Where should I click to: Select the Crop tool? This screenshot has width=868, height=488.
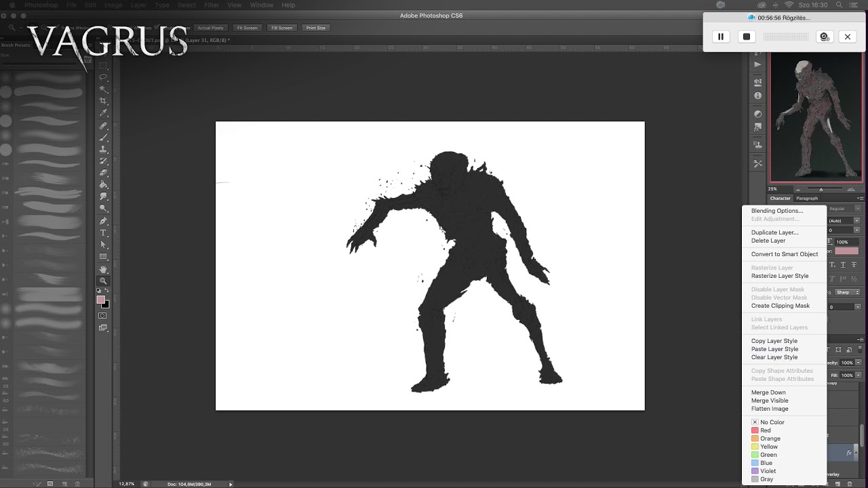104,101
